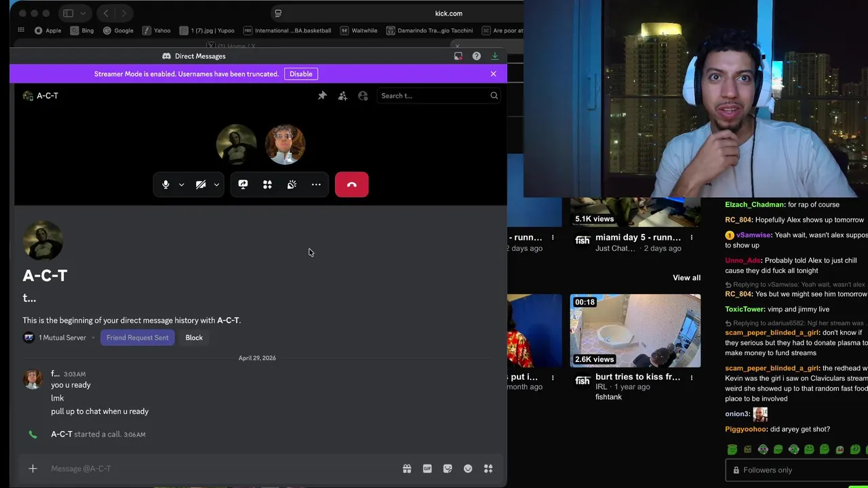This screenshot has width=868, height=488.
Task: Click A-C-T's avatar in the call area
Action: point(236,144)
